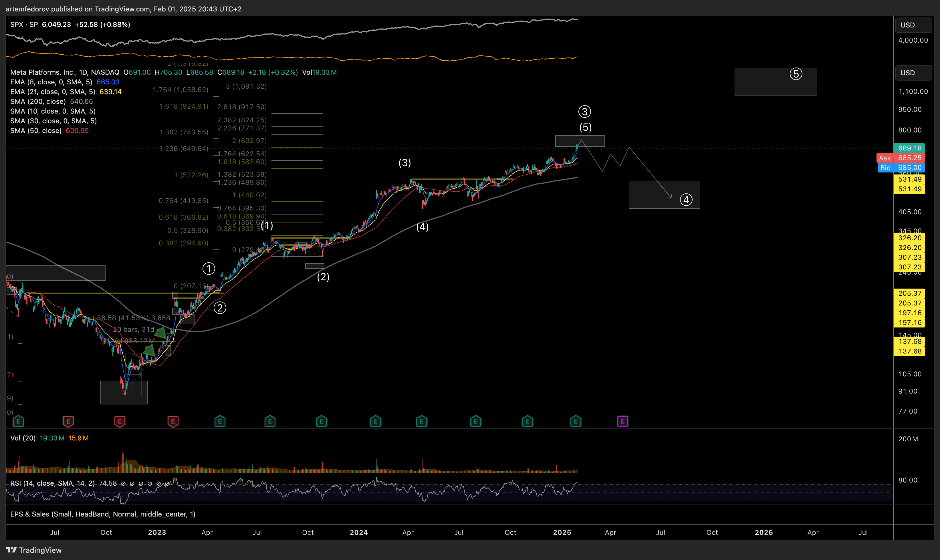The image size is (940, 560).
Task: Click the (5) wave label below the circled 3
Action: click(585, 128)
